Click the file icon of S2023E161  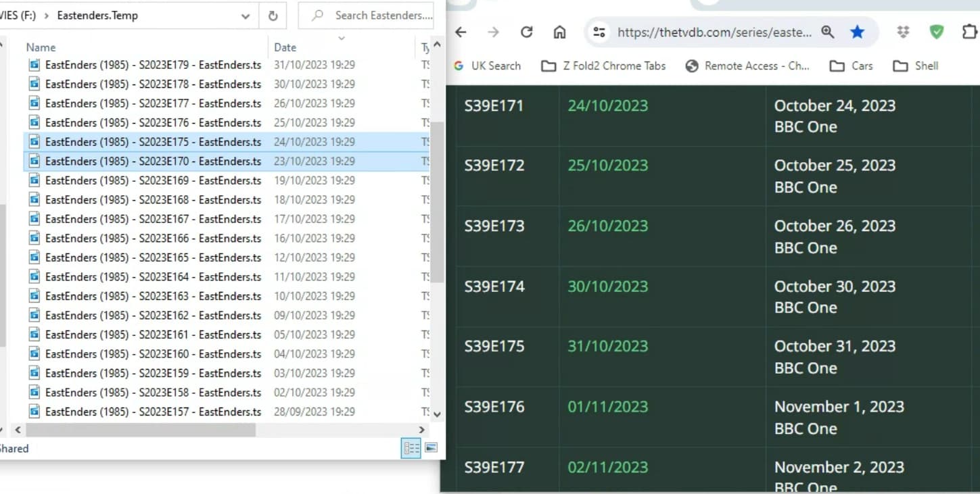tap(34, 335)
